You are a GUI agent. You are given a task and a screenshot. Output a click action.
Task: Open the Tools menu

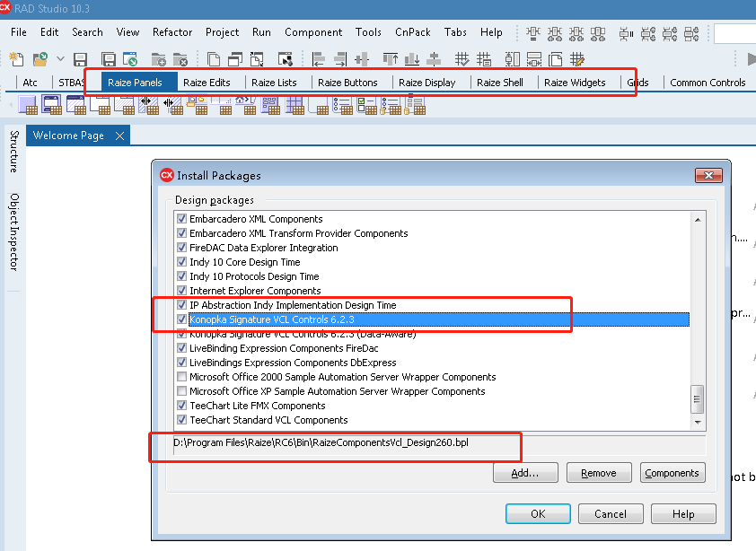coord(368,32)
